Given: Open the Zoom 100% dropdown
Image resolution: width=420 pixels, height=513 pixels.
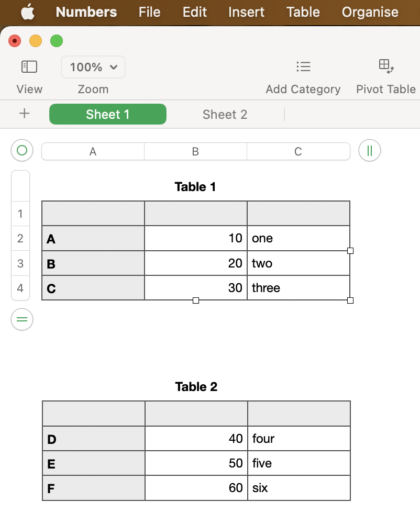Looking at the screenshot, I should pyautogui.click(x=93, y=67).
